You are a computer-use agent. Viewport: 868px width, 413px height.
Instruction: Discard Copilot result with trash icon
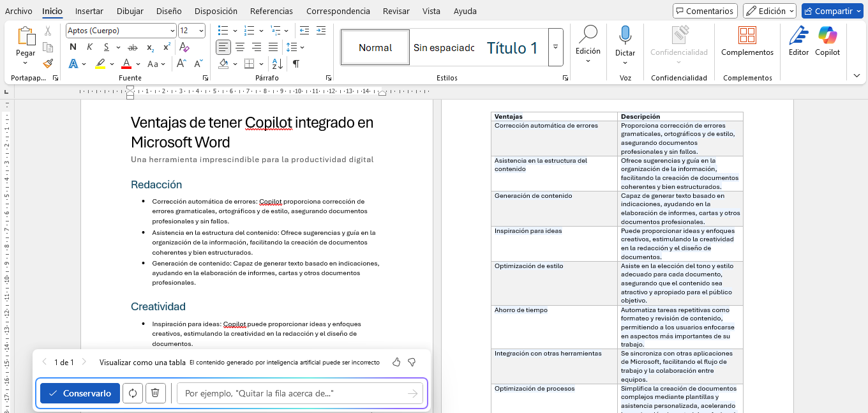point(156,393)
